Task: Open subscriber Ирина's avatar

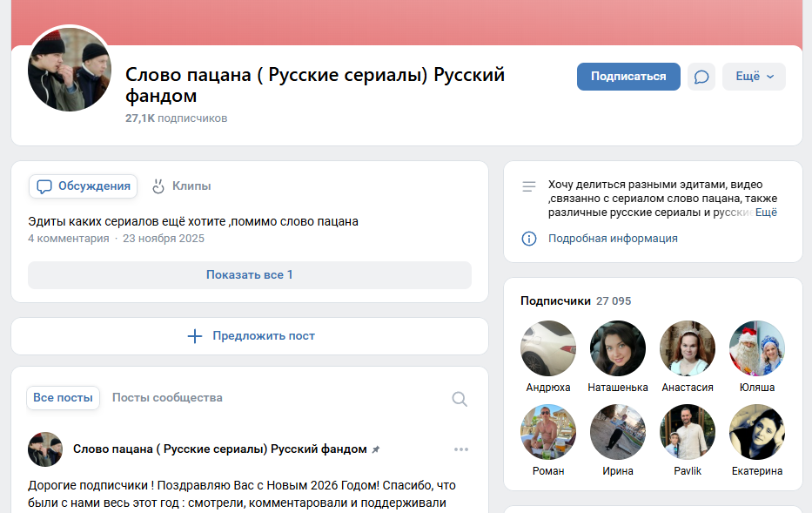Action: click(618, 432)
